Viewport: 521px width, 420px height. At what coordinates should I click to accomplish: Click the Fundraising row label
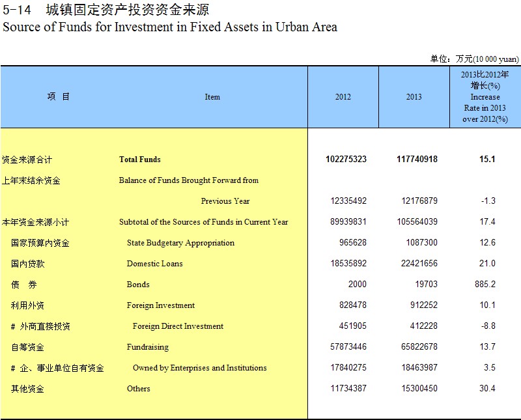coord(147,347)
